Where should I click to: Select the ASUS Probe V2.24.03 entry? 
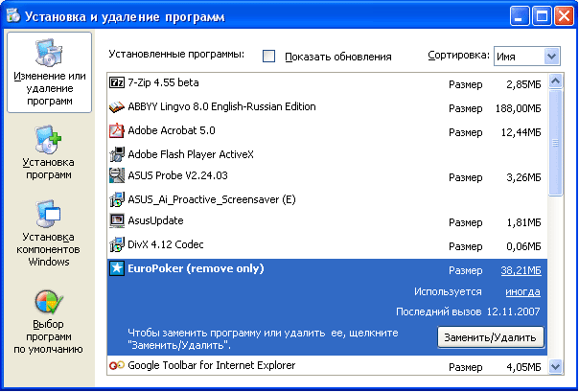click(x=327, y=175)
